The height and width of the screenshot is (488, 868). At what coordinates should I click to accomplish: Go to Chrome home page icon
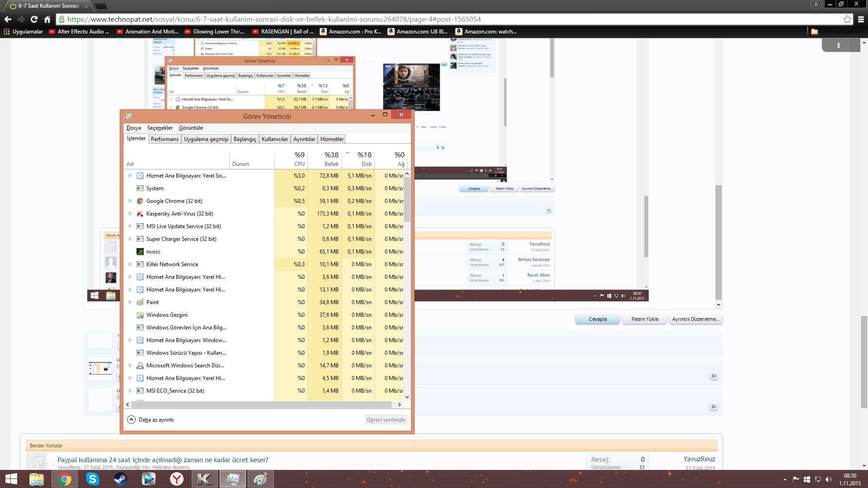47,19
